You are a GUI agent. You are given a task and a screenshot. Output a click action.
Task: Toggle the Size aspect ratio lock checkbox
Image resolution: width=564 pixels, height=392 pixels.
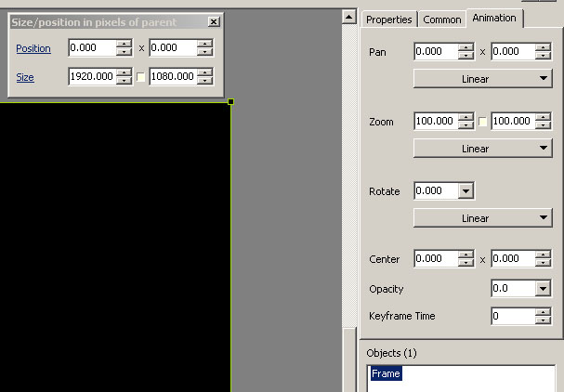pyautogui.click(x=141, y=77)
